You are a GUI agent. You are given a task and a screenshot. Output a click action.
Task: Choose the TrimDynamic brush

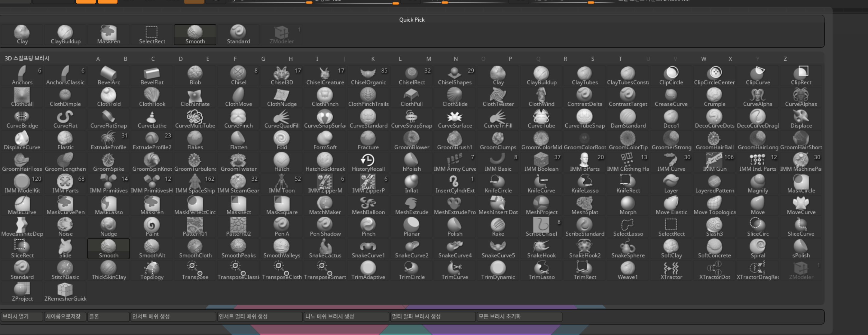pos(498,270)
